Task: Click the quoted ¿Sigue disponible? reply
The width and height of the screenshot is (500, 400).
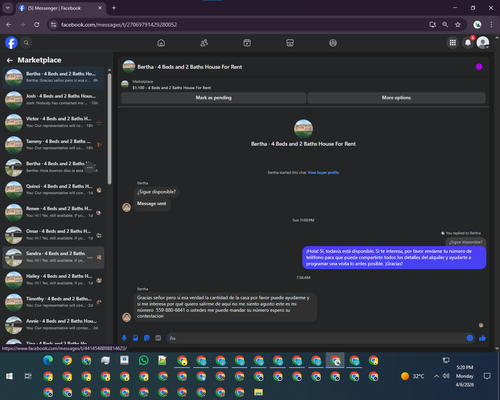Action: (x=466, y=242)
